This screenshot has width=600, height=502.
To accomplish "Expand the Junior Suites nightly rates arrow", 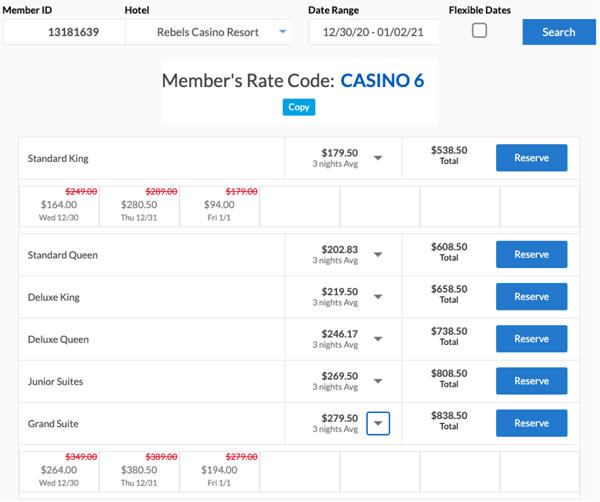I will (378, 381).
